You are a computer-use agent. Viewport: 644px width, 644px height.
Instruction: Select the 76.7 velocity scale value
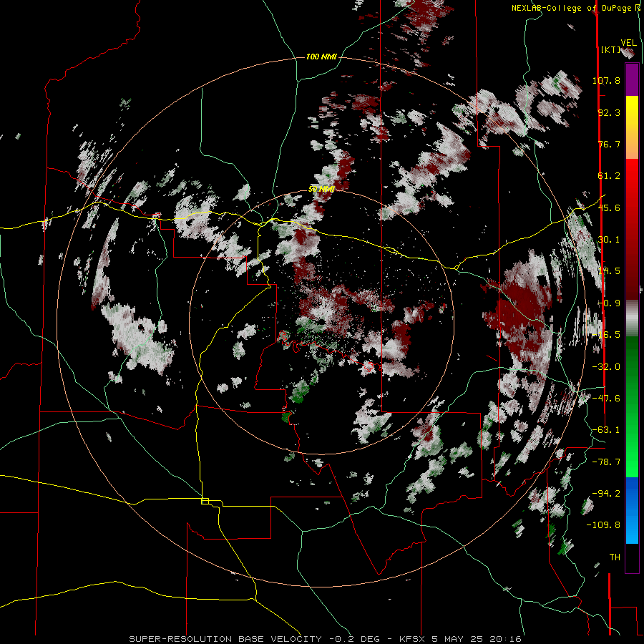(x=609, y=144)
